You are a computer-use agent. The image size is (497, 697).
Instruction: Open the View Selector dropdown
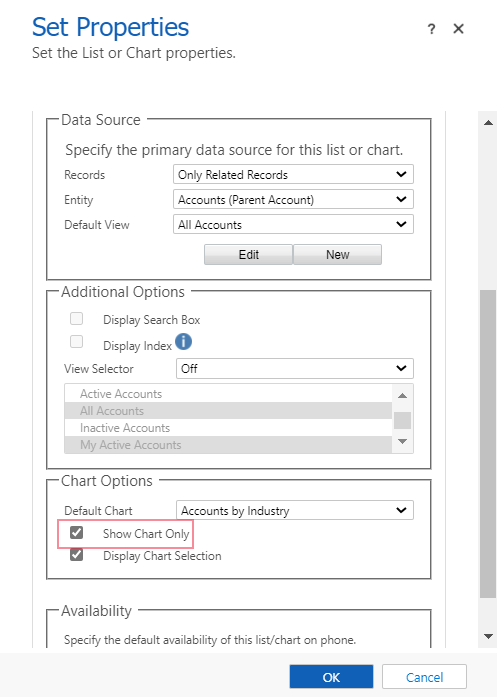click(x=295, y=368)
